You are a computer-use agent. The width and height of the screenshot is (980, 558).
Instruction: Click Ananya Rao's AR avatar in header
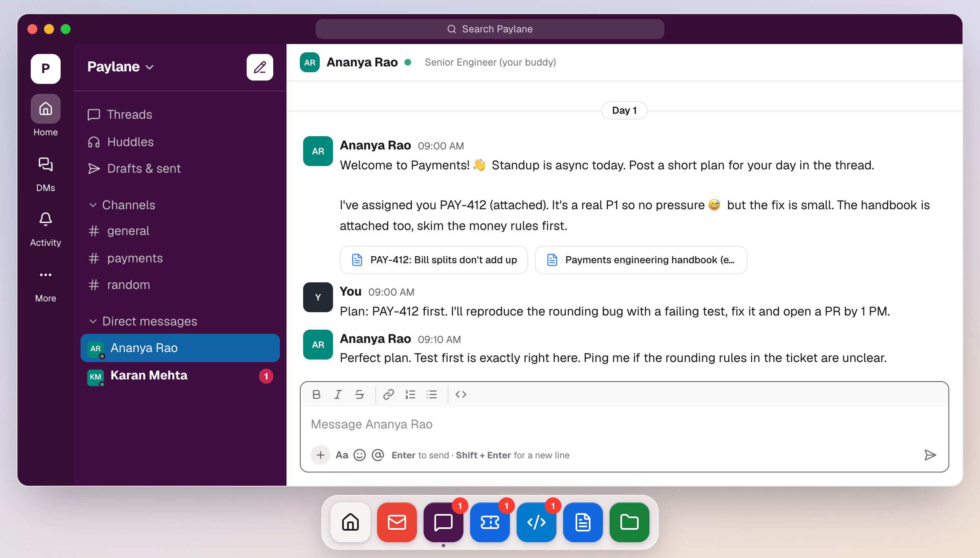click(x=310, y=62)
